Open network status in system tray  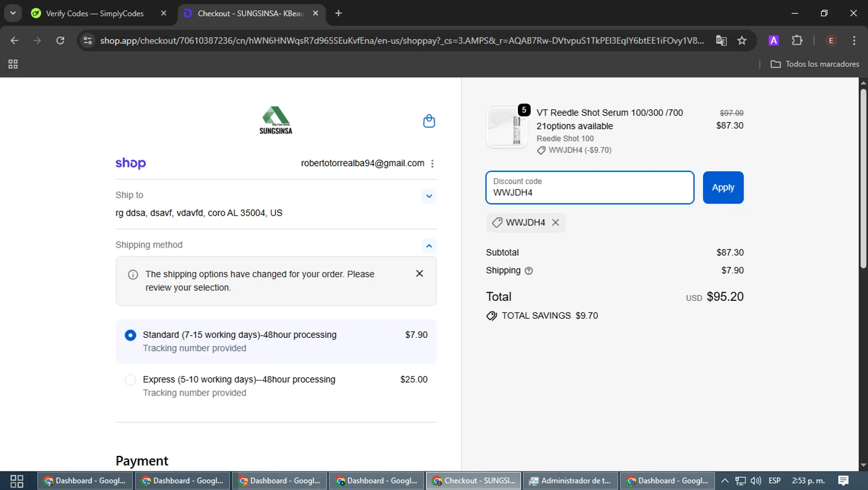click(740, 481)
